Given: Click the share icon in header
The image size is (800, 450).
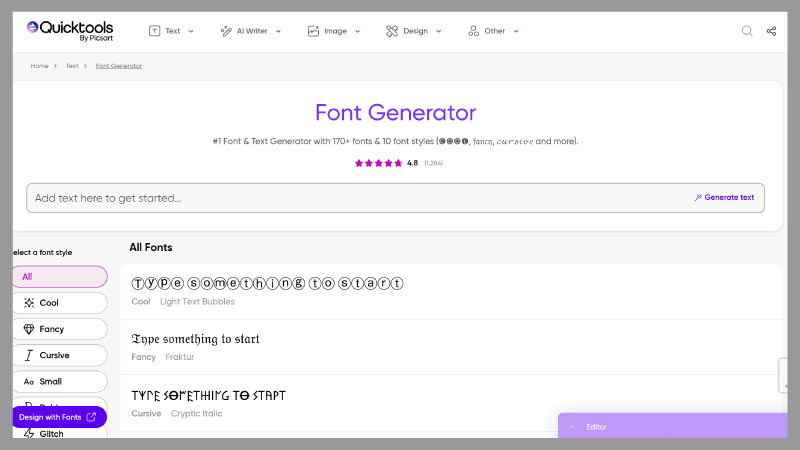Looking at the screenshot, I should (x=772, y=31).
